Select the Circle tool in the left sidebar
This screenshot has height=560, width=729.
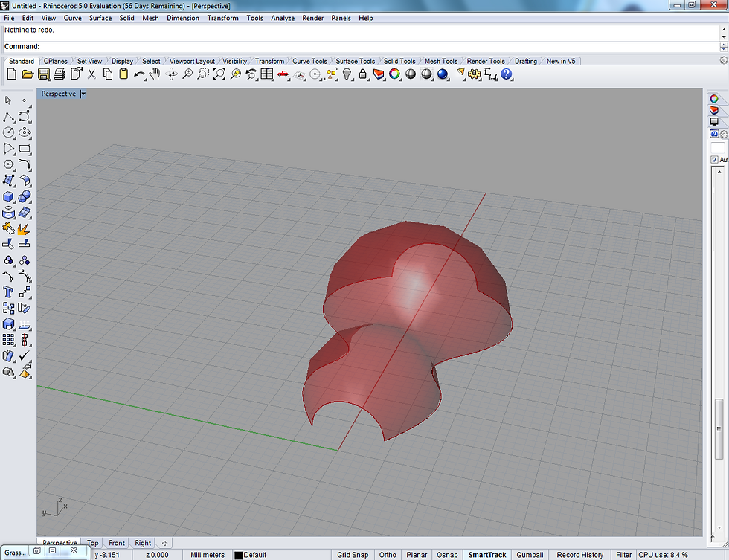coord(8,132)
